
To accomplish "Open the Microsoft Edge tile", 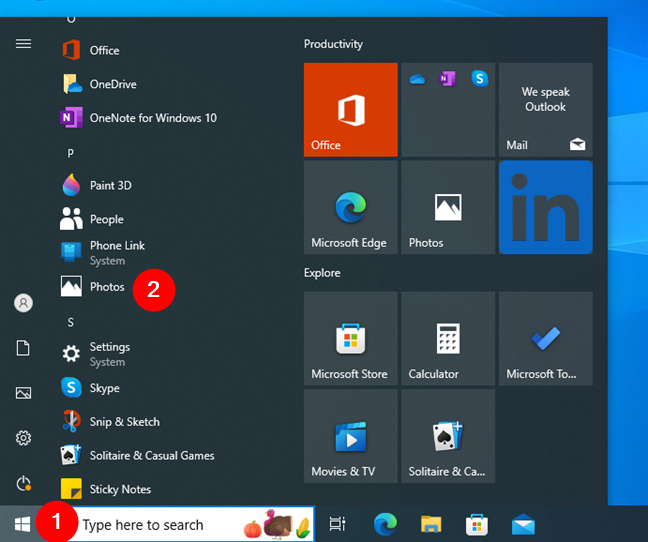I will [350, 207].
